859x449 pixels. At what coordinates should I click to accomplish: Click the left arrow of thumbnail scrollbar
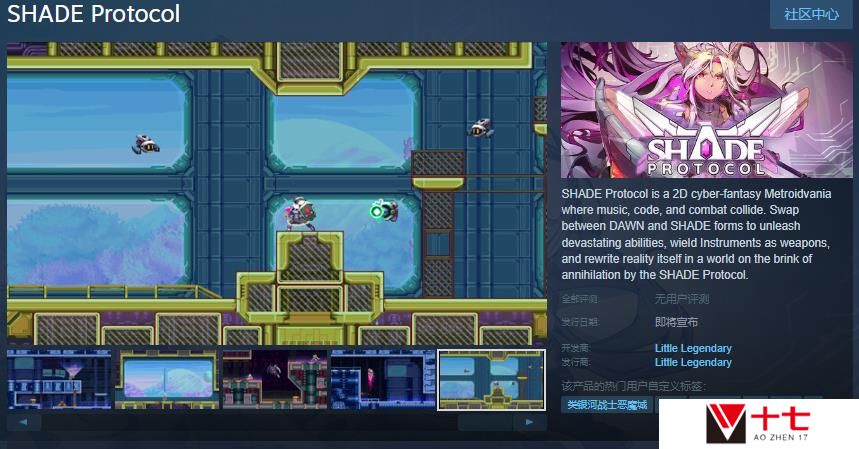[x=24, y=422]
